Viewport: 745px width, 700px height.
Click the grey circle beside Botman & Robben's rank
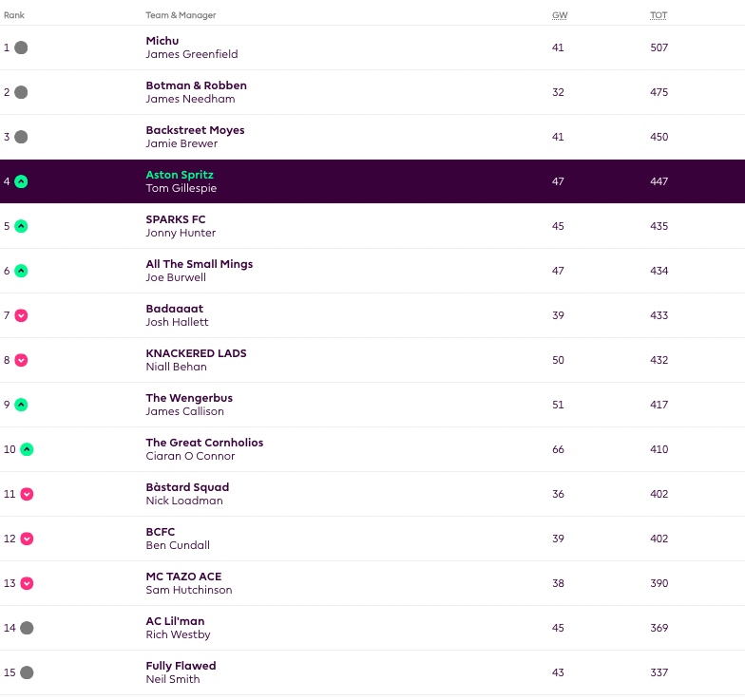click(21, 92)
